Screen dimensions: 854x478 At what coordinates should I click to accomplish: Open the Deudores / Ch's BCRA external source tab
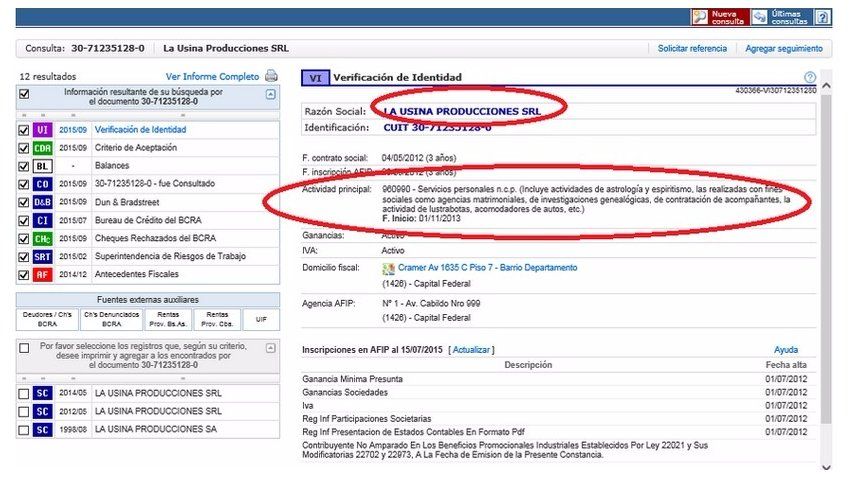click(47, 320)
